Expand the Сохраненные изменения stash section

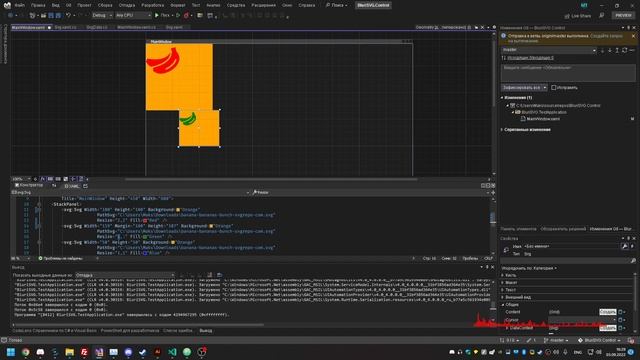[x=502, y=130]
